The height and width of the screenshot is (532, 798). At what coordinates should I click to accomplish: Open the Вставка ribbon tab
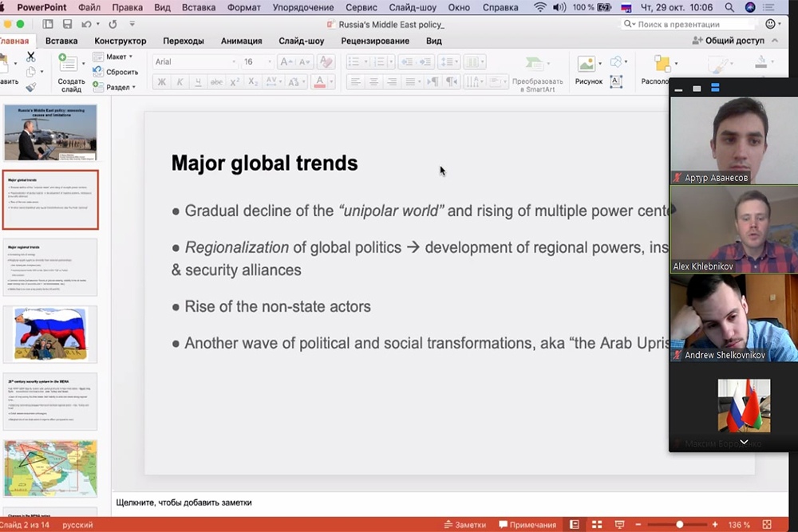click(61, 41)
